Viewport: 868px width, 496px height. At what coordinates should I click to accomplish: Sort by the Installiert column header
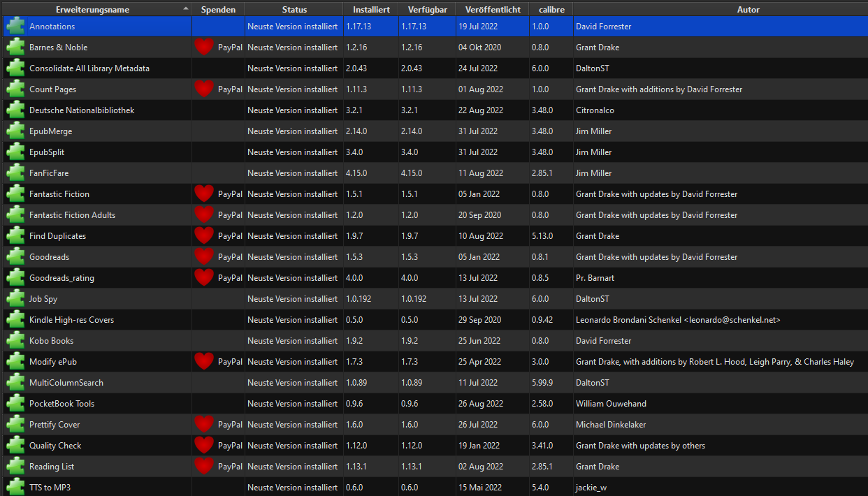[x=371, y=10]
